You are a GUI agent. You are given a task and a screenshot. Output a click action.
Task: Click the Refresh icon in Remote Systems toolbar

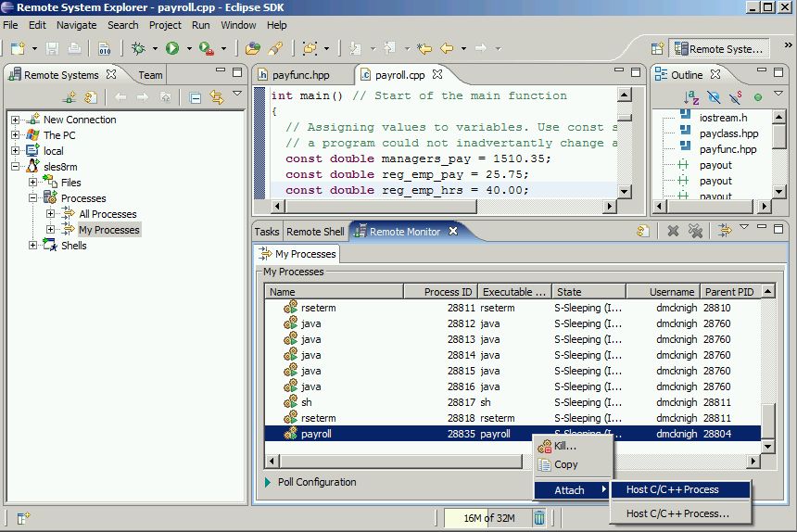click(91, 97)
